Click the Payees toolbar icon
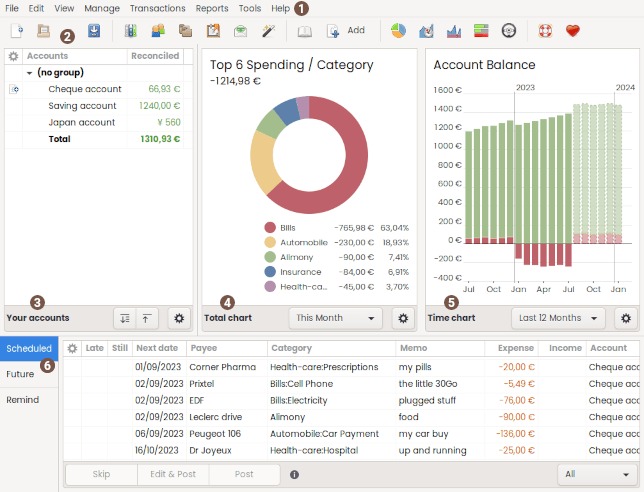Viewport: 644px width, 492px height. pyautogui.click(x=158, y=31)
